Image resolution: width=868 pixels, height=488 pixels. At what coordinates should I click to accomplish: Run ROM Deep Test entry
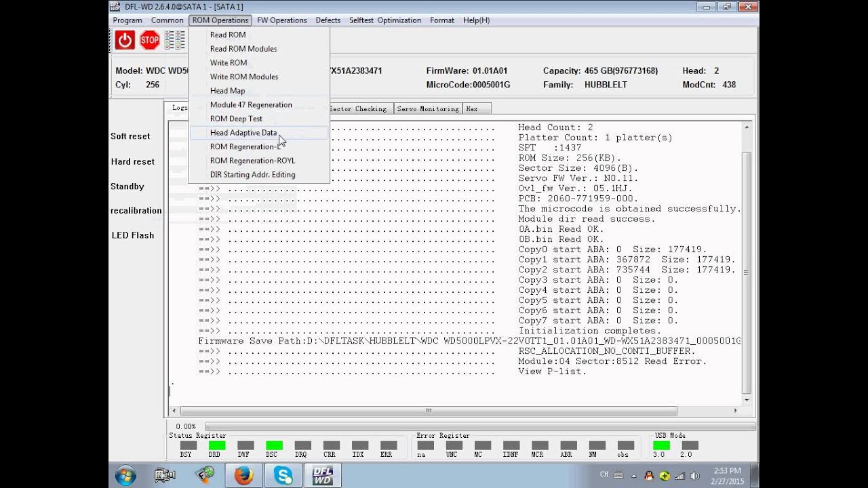[x=259, y=119]
